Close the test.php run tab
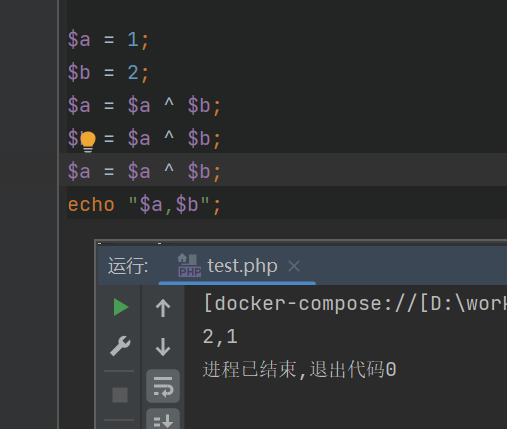This screenshot has width=507, height=429. (x=294, y=266)
